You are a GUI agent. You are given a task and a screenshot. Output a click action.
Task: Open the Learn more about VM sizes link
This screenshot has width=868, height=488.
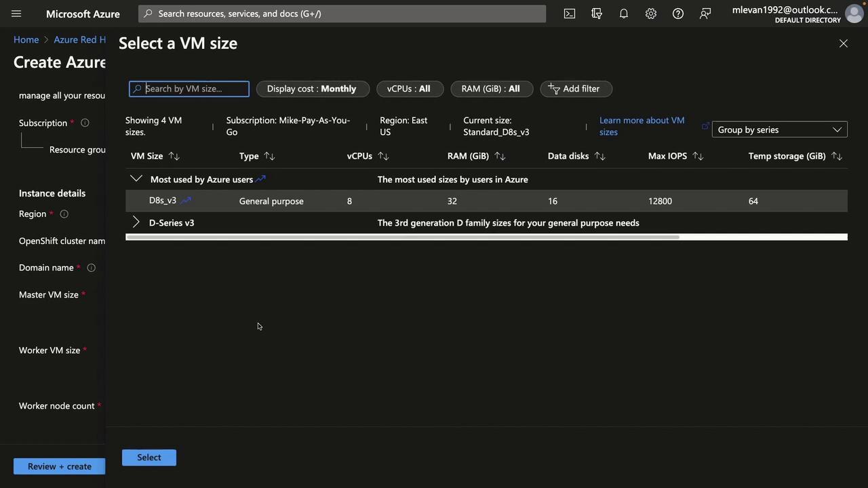pos(642,126)
